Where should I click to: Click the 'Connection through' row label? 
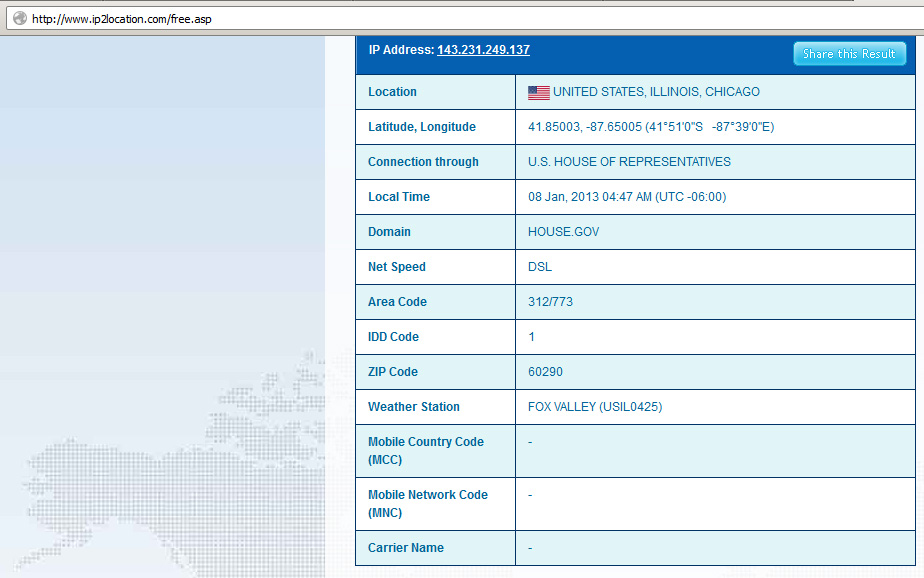(423, 162)
